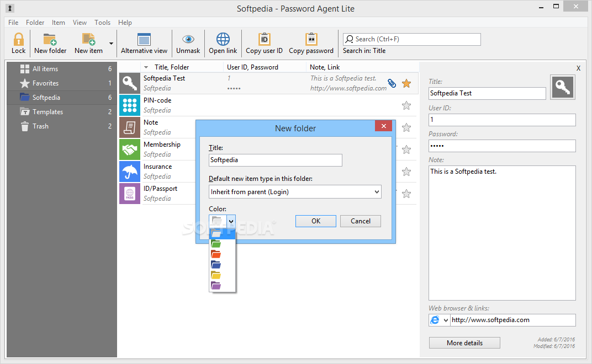Select Templates in sidebar
Screen dimensions: 592x364
point(62,111)
